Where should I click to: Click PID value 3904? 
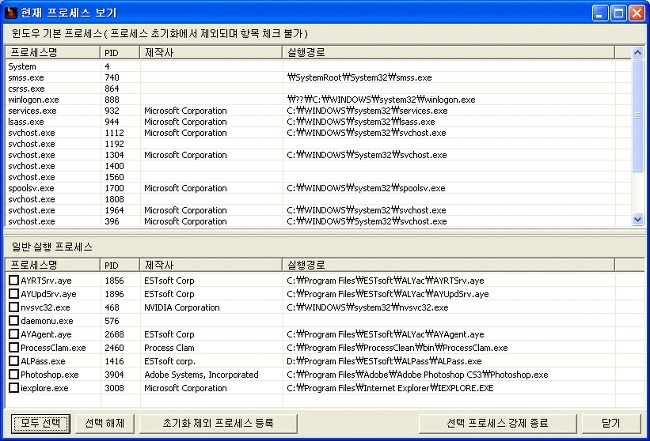pyautogui.click(x=114, y=375)
